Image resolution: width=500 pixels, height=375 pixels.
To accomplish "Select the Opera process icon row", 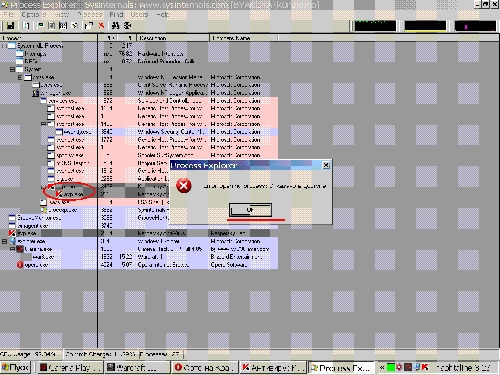I will tap(139, 265).
